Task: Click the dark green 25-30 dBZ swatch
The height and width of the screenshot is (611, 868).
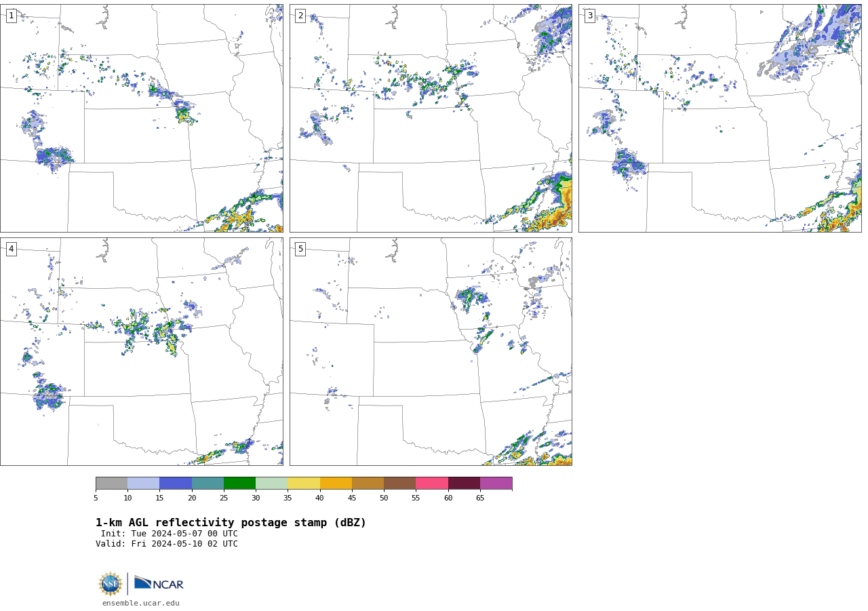Action: point(239,483)
